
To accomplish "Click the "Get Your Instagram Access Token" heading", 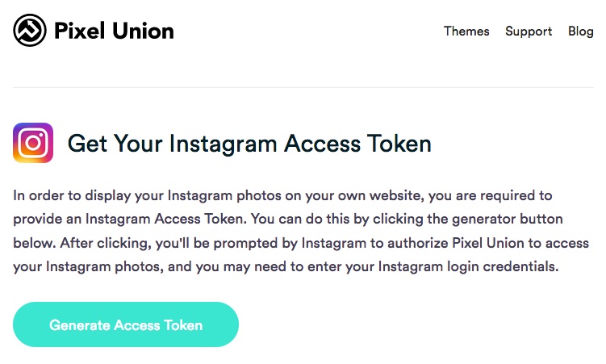I will pyautogui.click(x=249, y=144).
